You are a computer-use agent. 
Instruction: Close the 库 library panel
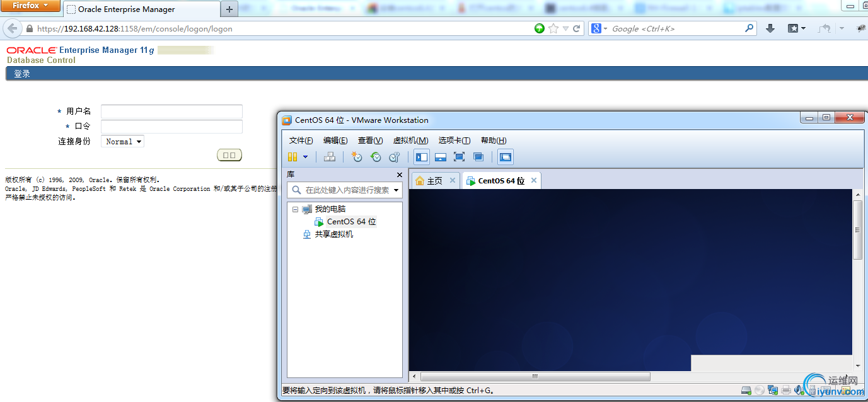click(399, 175)
